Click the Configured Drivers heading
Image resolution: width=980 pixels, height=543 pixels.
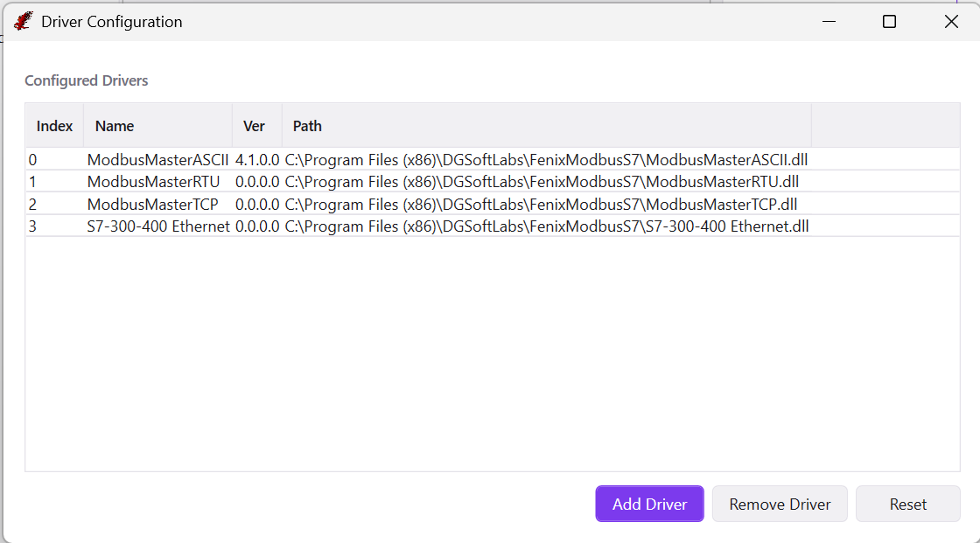point(87,80)
